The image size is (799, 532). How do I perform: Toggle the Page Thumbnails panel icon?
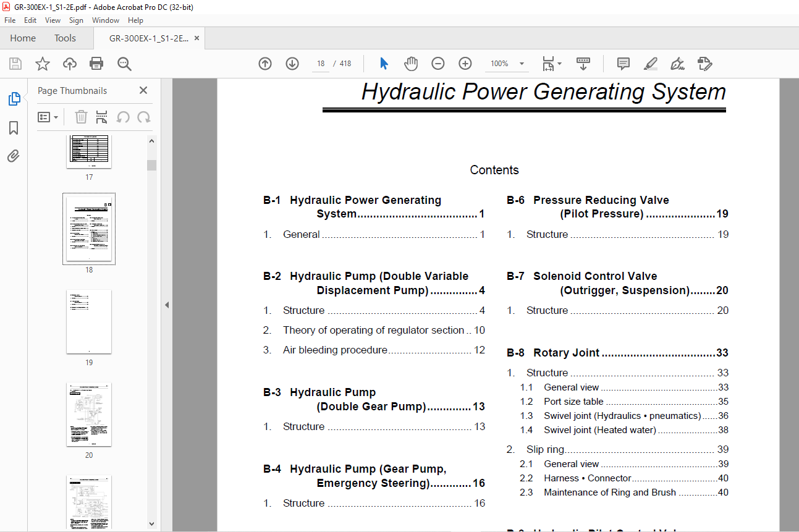pos(14,99)
